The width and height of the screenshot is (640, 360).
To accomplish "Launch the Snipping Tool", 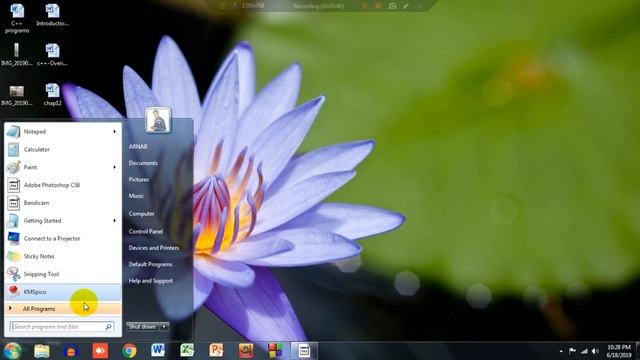I will pyautogui.click(x=62, y=274).
